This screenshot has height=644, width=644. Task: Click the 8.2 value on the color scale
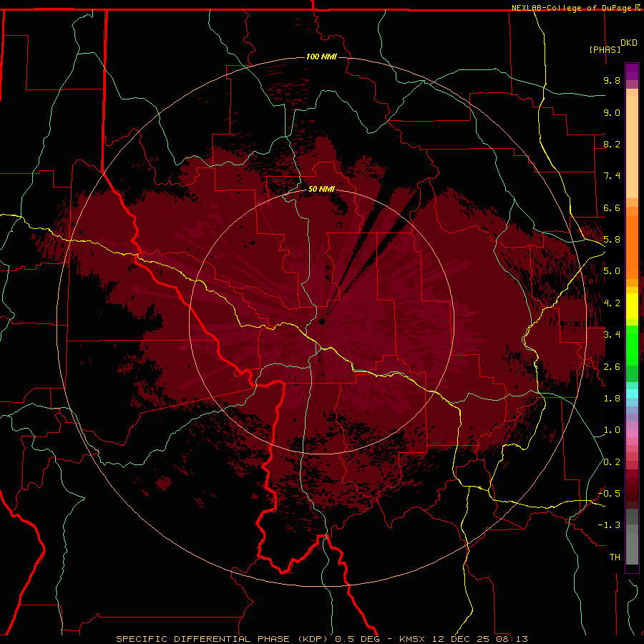(x=612, y=144)
